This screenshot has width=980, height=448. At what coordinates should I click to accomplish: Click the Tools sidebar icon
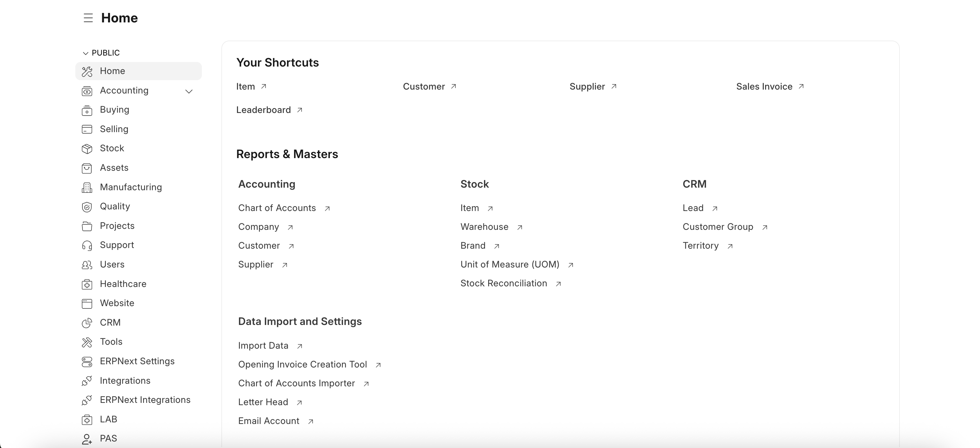pos(87,342)
